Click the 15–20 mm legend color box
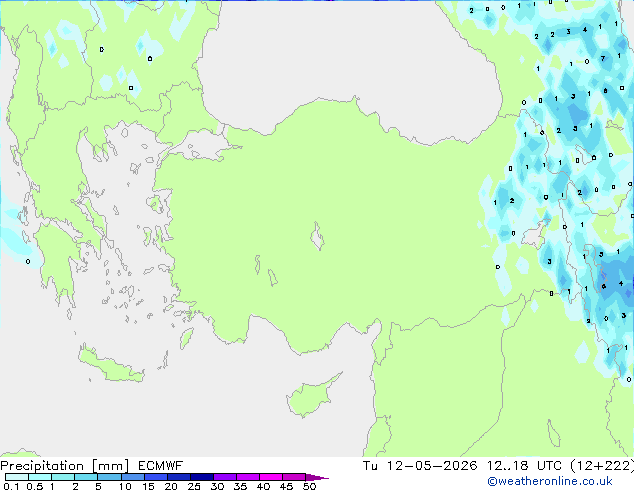634x490 pixels. 155,477
